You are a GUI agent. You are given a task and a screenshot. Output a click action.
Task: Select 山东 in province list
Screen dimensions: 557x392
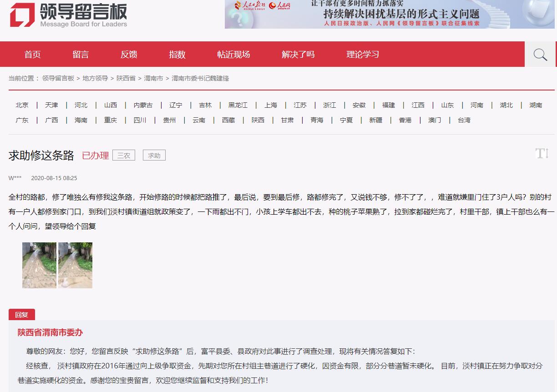(x=447, y=105)
